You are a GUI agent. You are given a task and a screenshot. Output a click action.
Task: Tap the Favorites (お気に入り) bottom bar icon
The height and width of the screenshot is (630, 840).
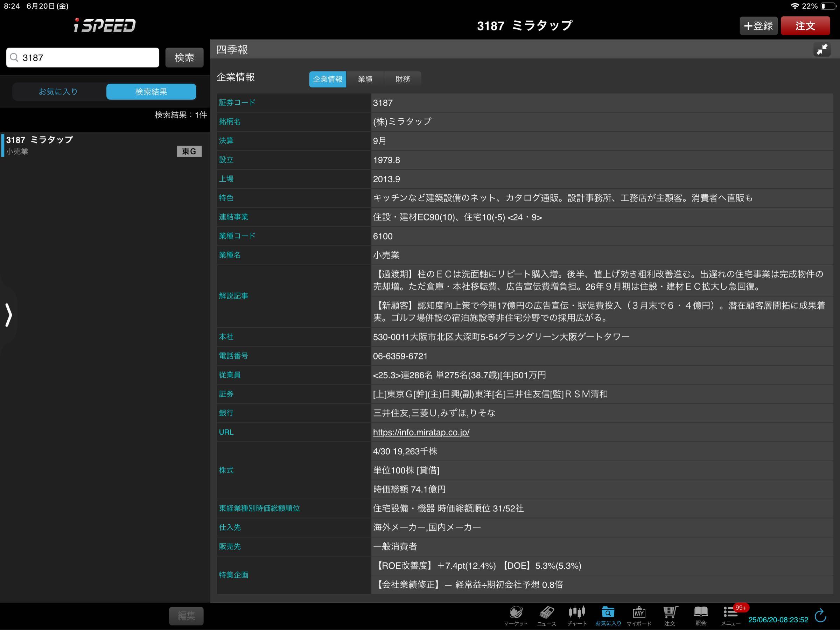(608, 615)
